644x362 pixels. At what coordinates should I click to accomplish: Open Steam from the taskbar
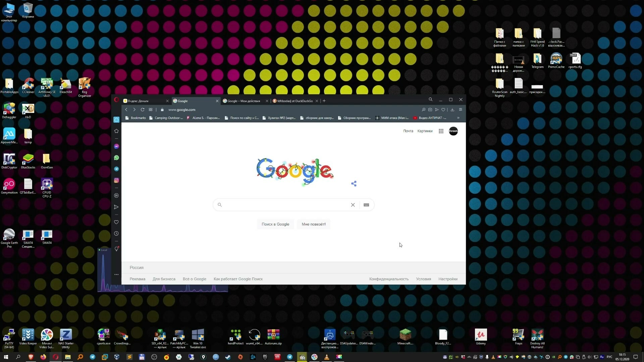coord(228,357)
